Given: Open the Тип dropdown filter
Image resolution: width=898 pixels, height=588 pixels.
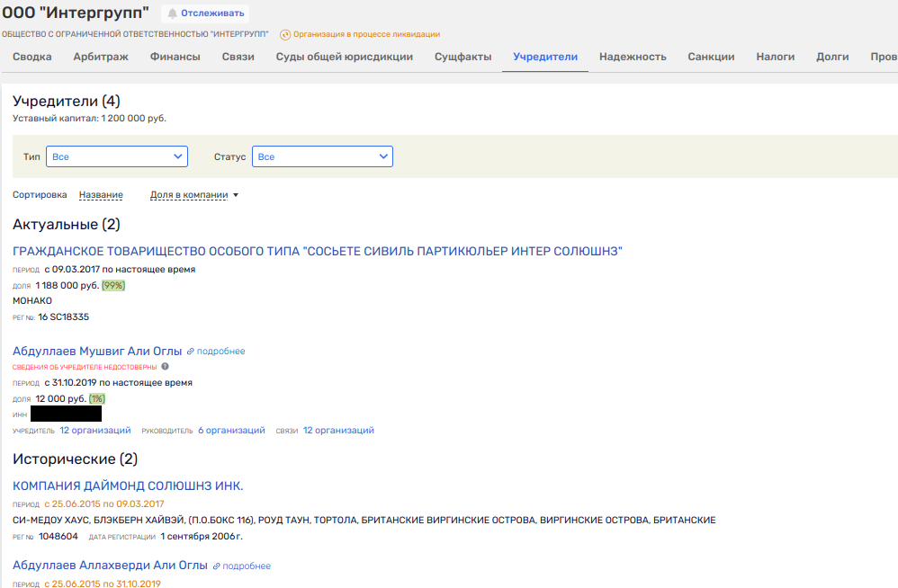Looking at the screenshot, I should tap(117, 156).
